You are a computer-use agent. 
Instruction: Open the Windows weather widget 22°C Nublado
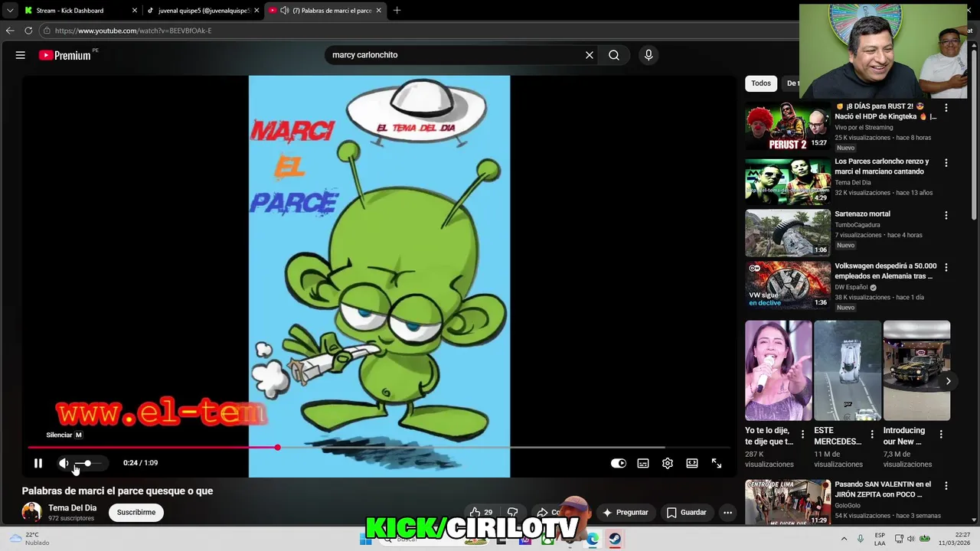[x=31, y=539]
